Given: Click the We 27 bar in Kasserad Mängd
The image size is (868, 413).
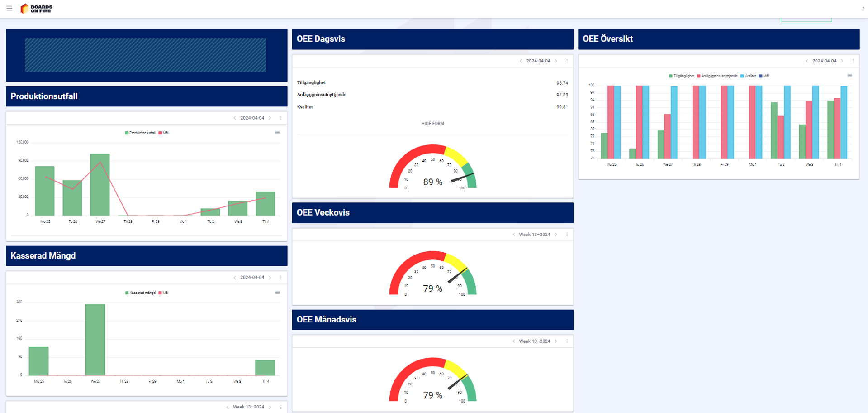Looking at the screenshot, I should pos(95,340).
